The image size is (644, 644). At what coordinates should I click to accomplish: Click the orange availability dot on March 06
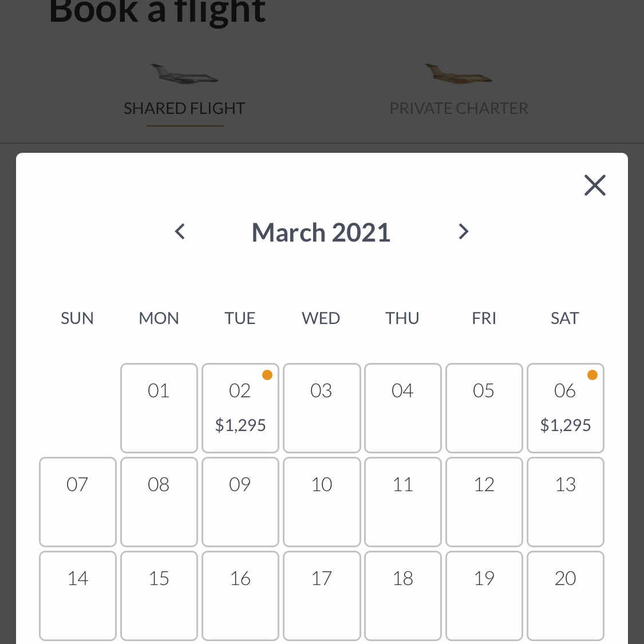tap(592, 374)
